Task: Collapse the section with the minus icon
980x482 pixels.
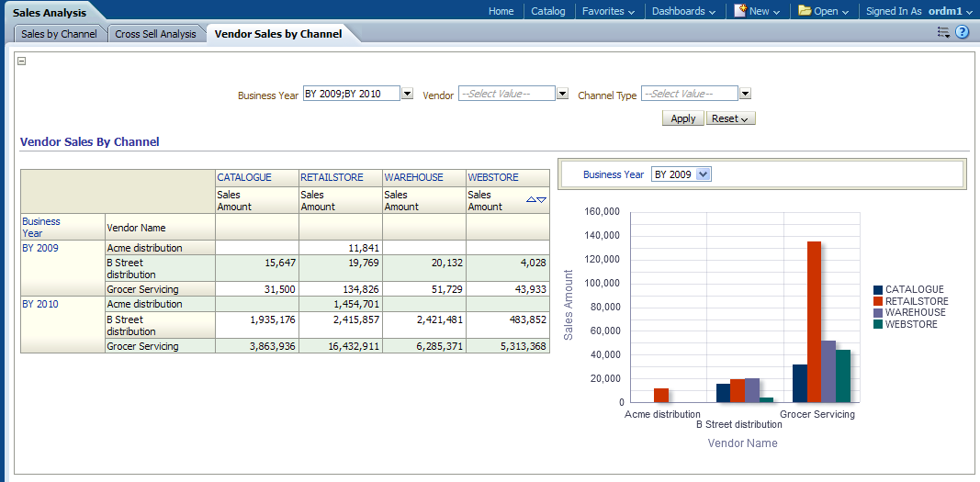Action: [x=21, y=62]
